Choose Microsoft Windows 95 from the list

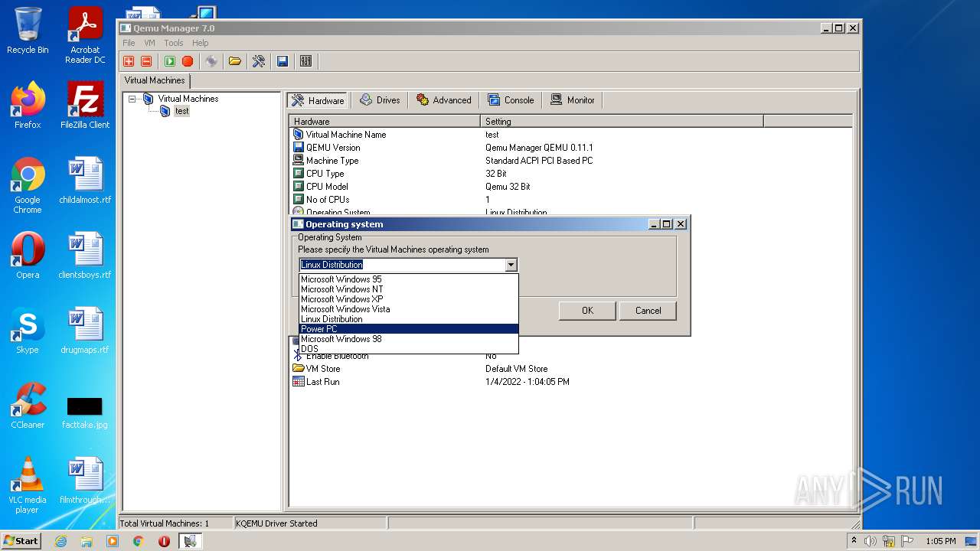tap(408, 279)
